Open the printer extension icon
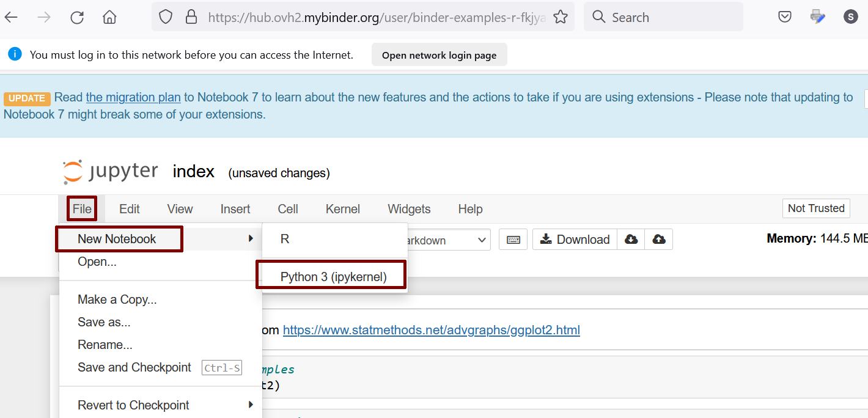Viewport: 868px width, 418px height. point(817,17)
